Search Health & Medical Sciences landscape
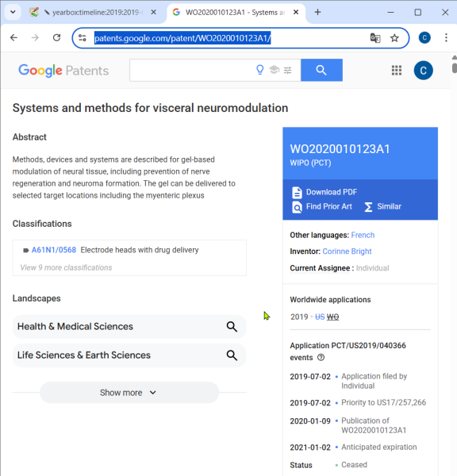 point(232,327)
